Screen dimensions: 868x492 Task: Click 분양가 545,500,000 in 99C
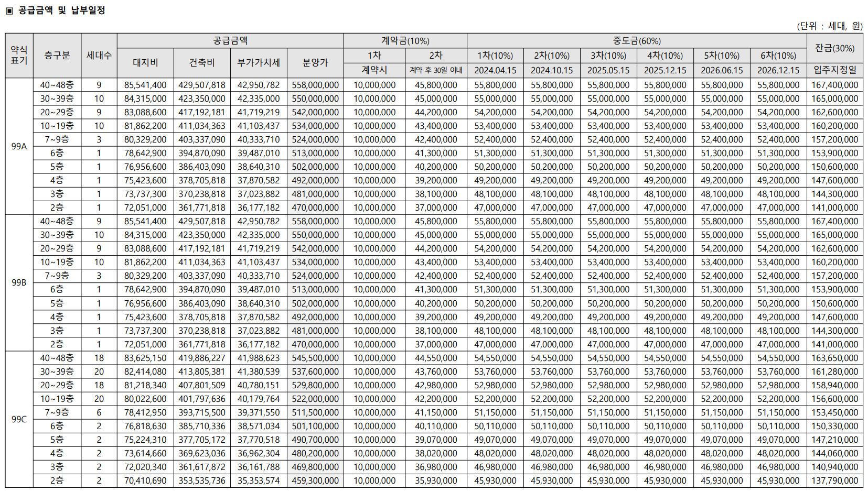[x=315, y=358]
